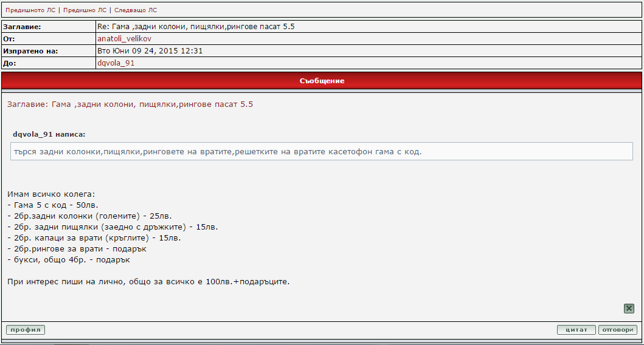This screenshot has width=644, height=345.
Task: Click the Заглавие: label in header table
Action: click(x=22, y=27)
